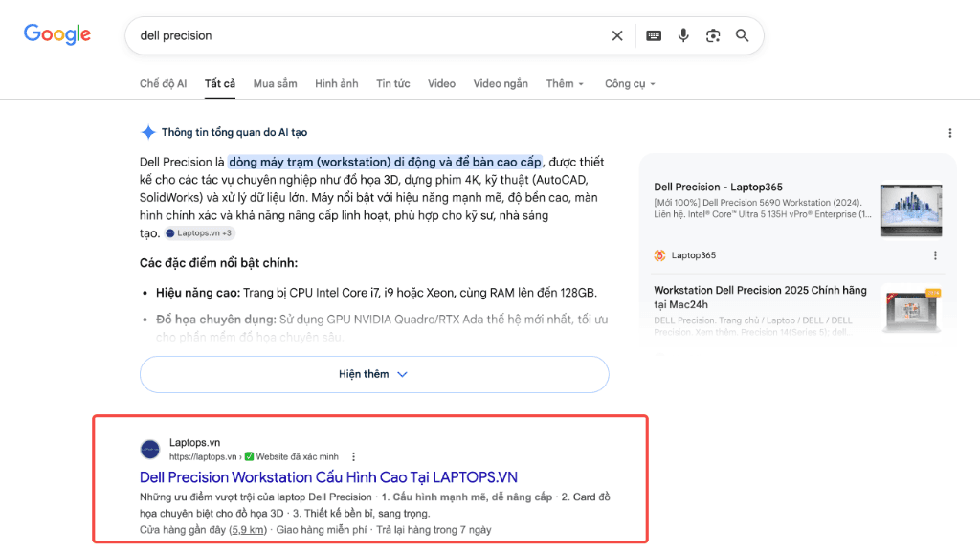
Task: Open the three-dot menu of Laptops.vn result
Action: [x=354, y=456]
